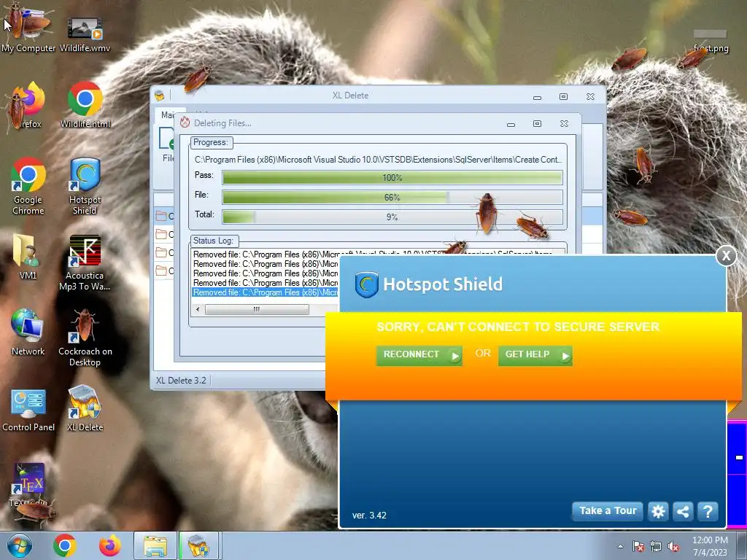Click the Total progress bar at 9%
Screen dimensions: 747x560
(392, 217)
